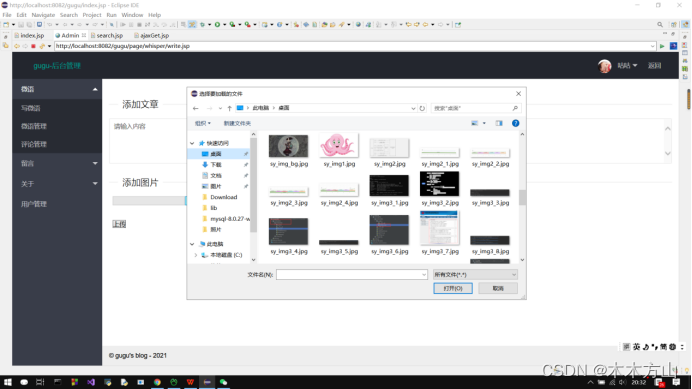Open the Eclipse Window menu
This screenshot has height=389, width=692.
pos(132,15)
